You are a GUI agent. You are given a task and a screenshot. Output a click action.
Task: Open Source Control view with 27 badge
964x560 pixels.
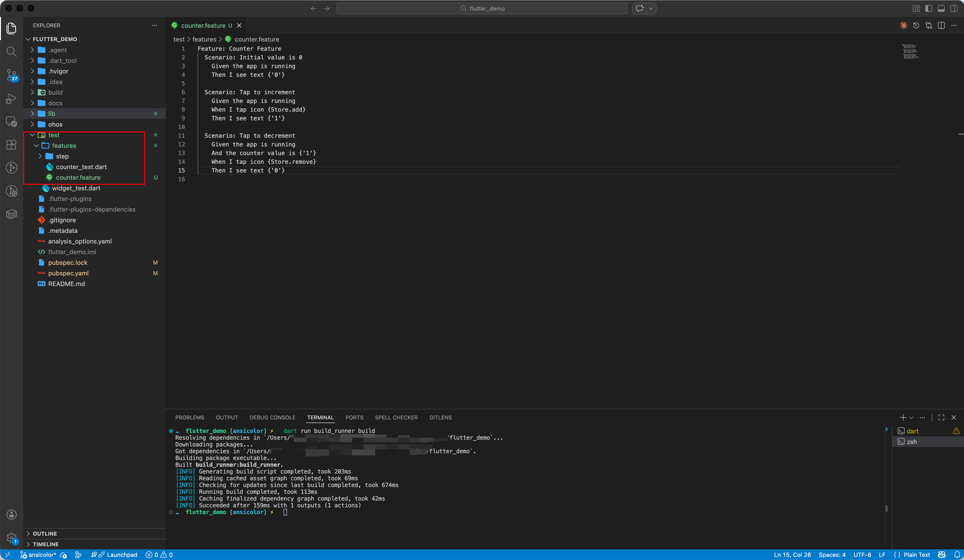pos(12,75)
